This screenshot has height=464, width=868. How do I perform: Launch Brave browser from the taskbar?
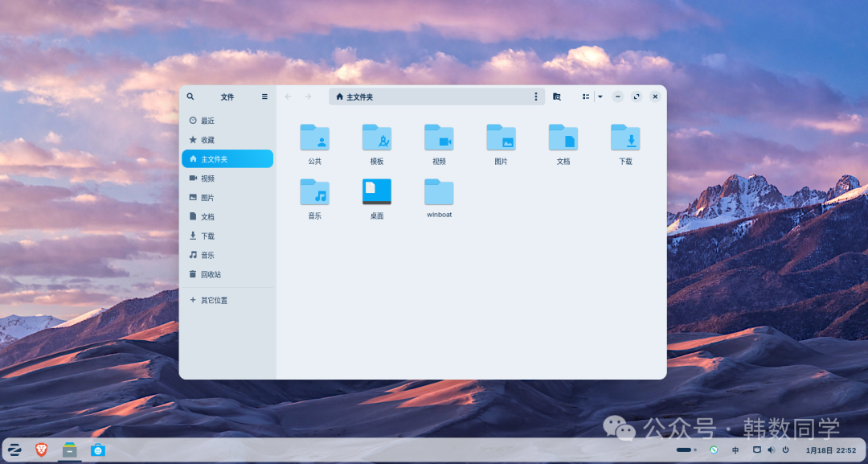click(x=42, y=450)
